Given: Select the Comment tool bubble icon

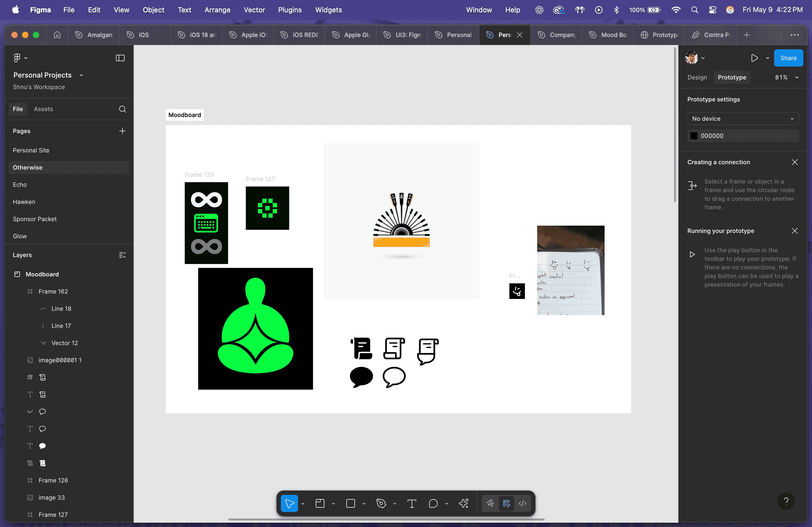Looking at the screenshot, I should tap(433, 503).
